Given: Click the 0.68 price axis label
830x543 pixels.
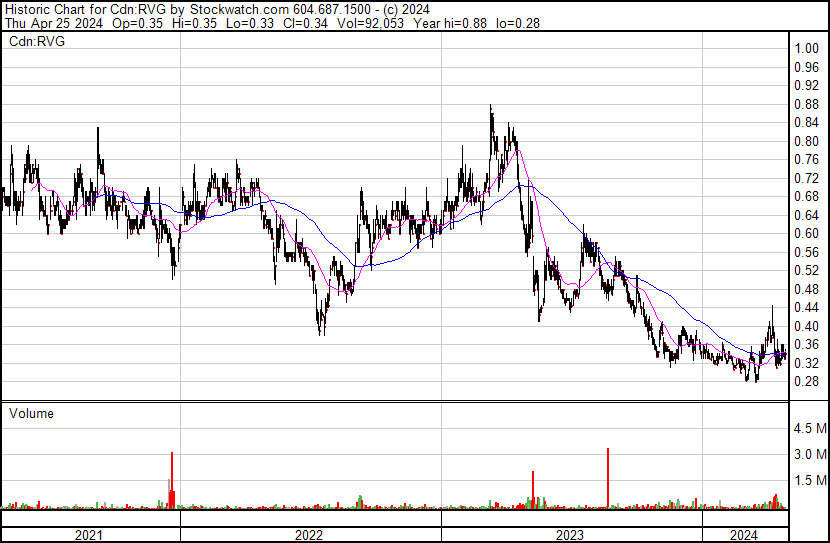Looking at the screenshot, I should 807,197.
